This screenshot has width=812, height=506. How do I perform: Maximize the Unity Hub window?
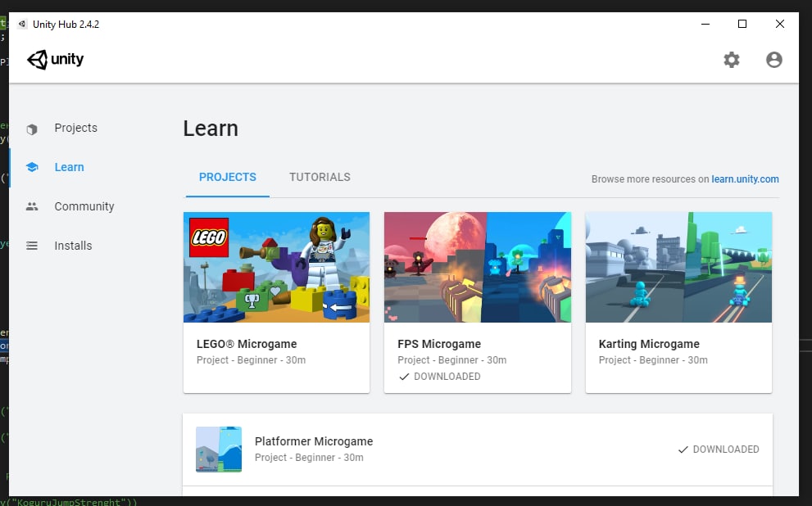[742, 24]
